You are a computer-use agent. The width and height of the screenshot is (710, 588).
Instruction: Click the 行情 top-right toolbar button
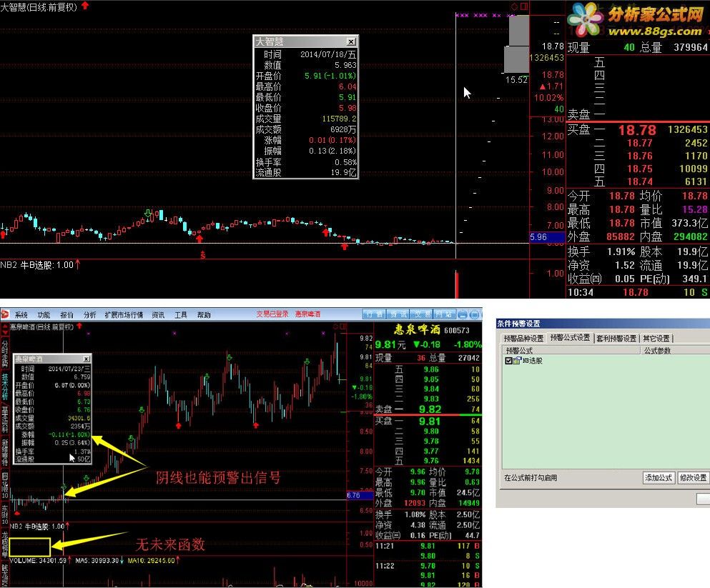[x=374, y=314]
